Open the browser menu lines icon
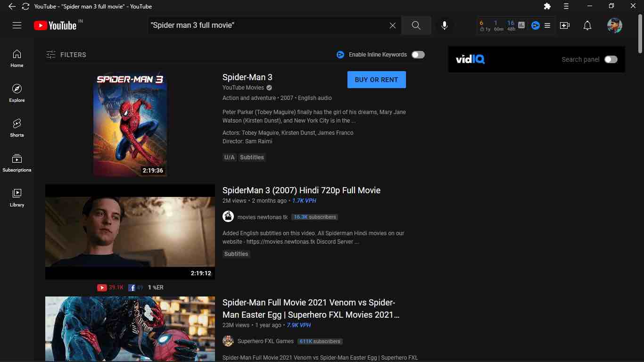The width and height of the screenshot is (644, 362). [566, 6]
